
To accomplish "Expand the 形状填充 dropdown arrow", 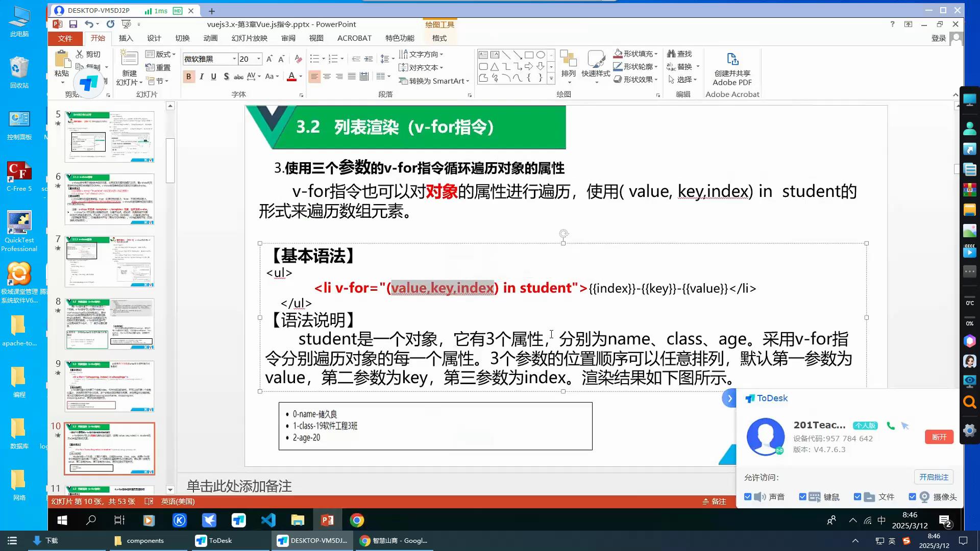I will pyautogui.click(x=656, y=54).
